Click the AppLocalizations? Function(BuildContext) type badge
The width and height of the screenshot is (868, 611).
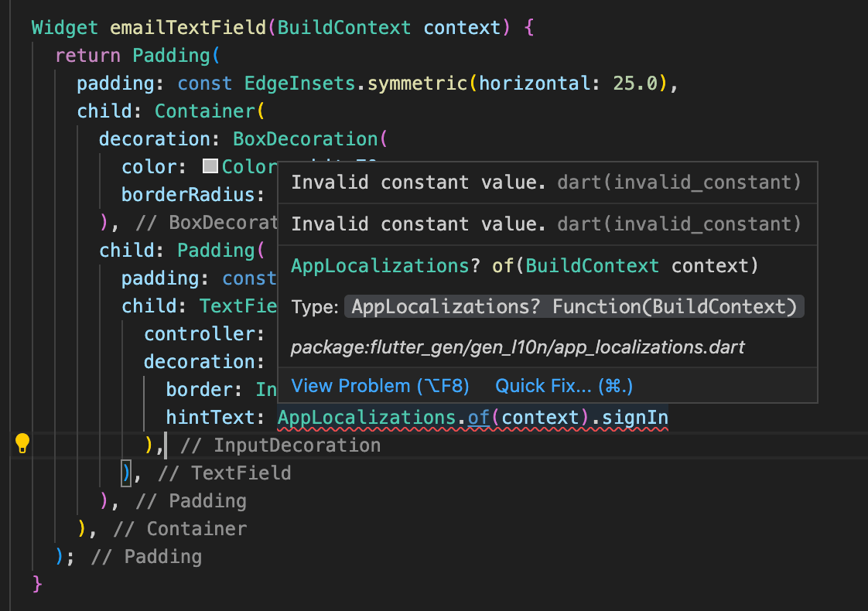[x=574, y=306]
